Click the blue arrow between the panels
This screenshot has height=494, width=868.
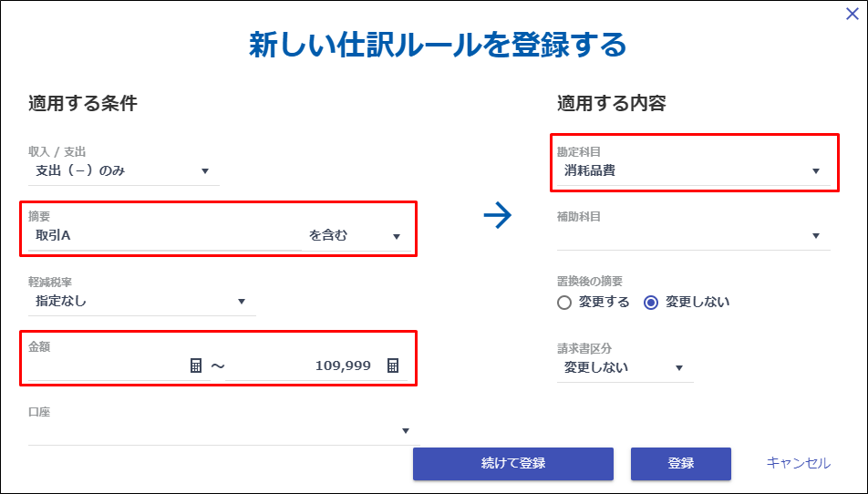pyautogui.click(x=498, y=215)
